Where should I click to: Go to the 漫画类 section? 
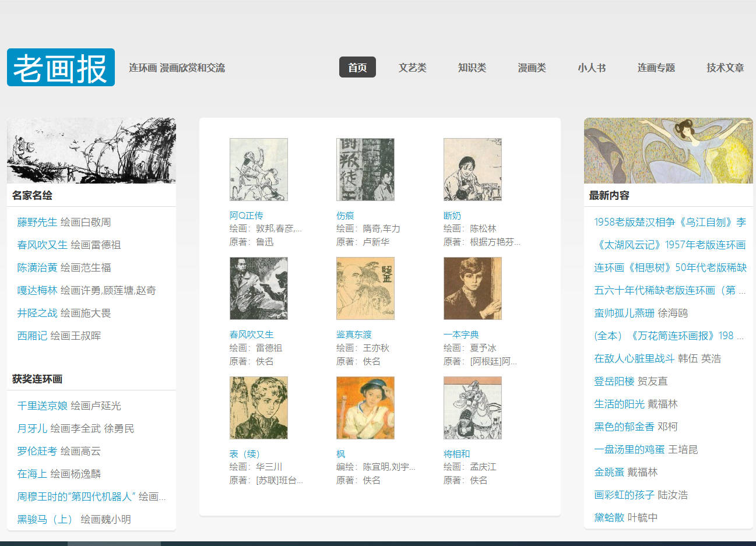click(x=532, y=68)
